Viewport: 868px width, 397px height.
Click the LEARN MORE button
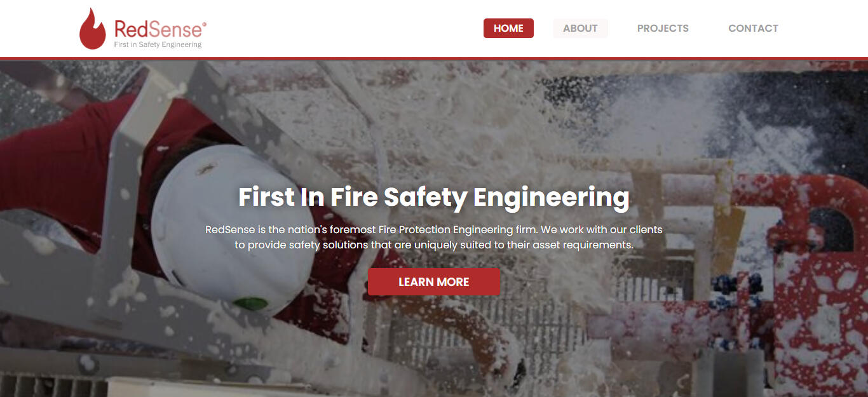tap(434, 282)
